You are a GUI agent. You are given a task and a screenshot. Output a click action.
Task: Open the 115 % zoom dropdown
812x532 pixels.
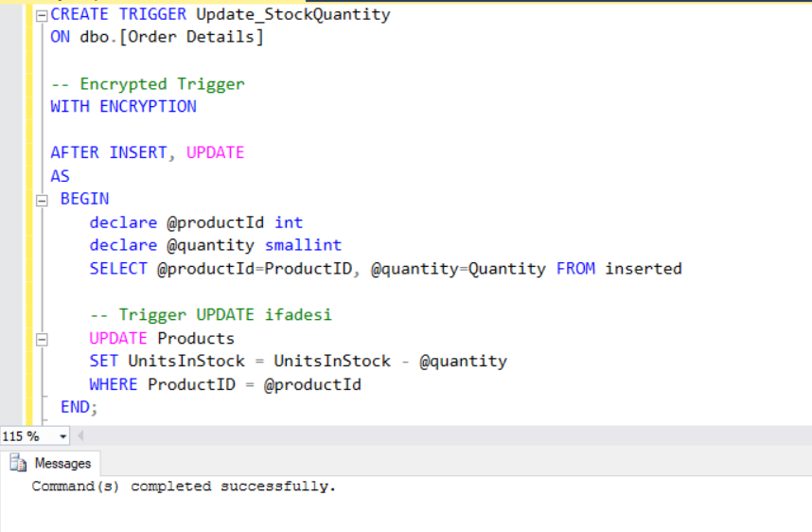click(x=62, y=436)
